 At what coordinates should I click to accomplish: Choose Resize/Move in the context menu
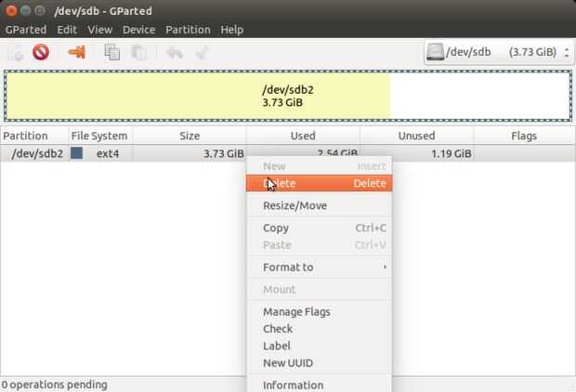[319, 205]
